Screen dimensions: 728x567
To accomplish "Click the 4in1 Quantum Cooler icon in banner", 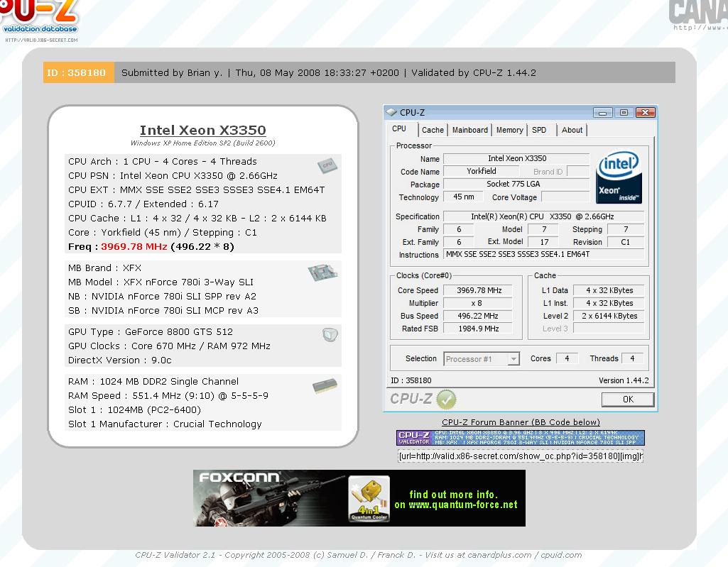I will click(x=369, y=499).
